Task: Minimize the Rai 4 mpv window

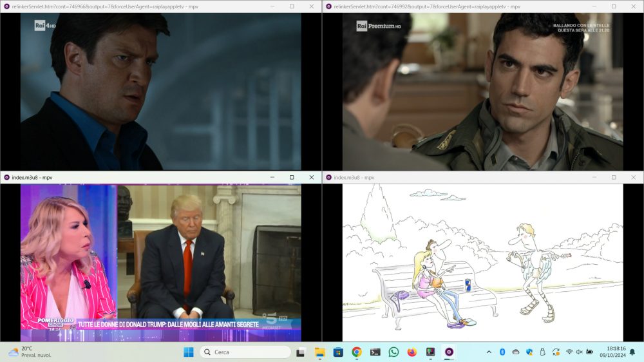Action: click(272, 6)
